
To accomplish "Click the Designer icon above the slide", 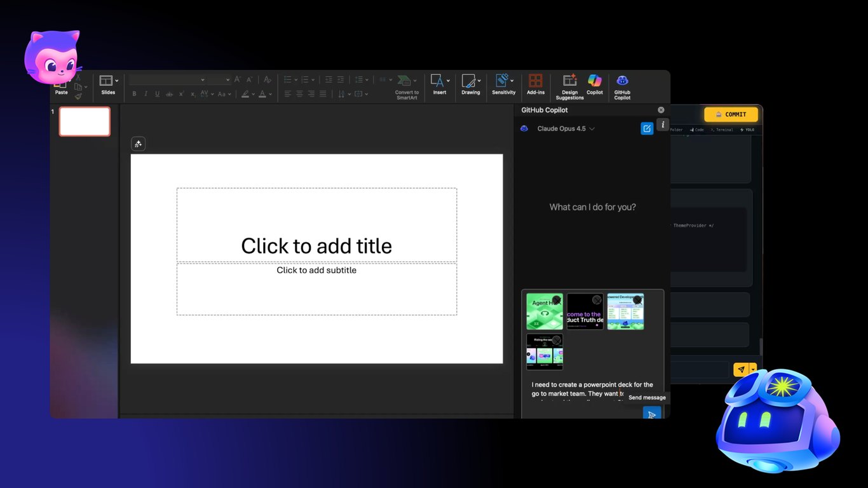I will pos(138,144).
